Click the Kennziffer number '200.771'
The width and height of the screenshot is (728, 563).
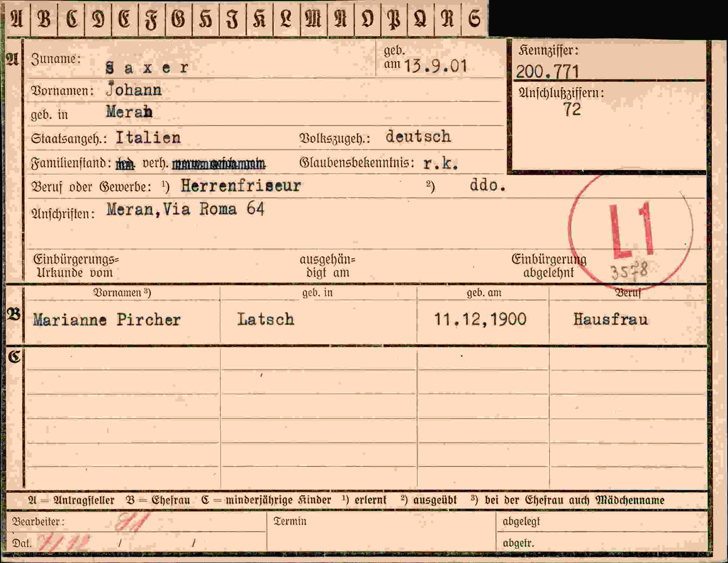coord(547,71)
